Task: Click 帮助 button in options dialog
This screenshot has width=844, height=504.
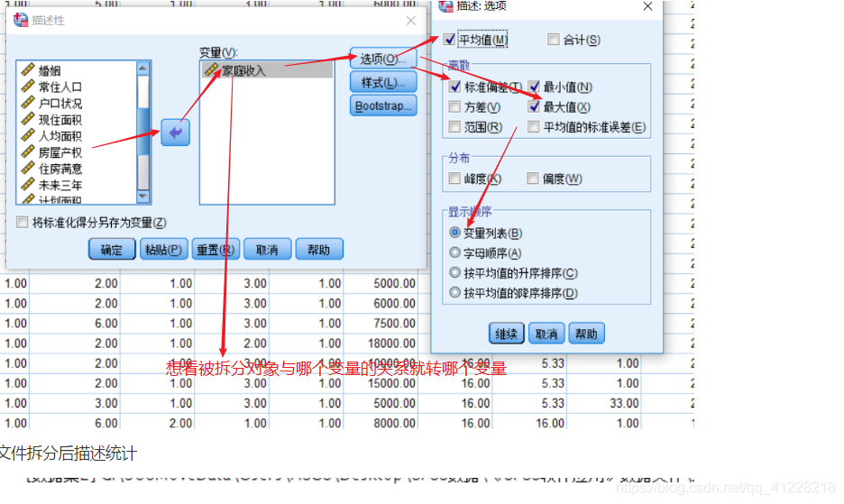Action: (587, 334)
